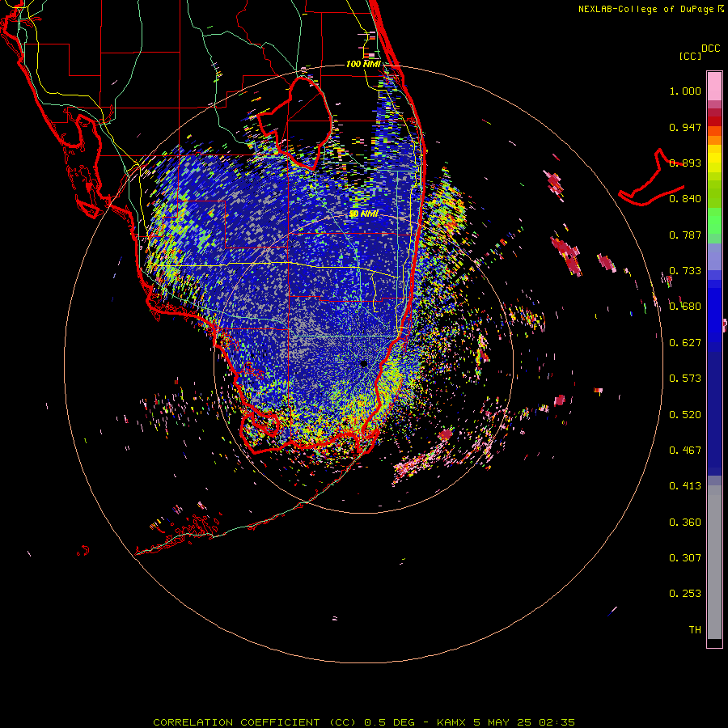Click the 50 NMI range ring label
Screen dimensions: 728x728
click(x=363, y=214)
